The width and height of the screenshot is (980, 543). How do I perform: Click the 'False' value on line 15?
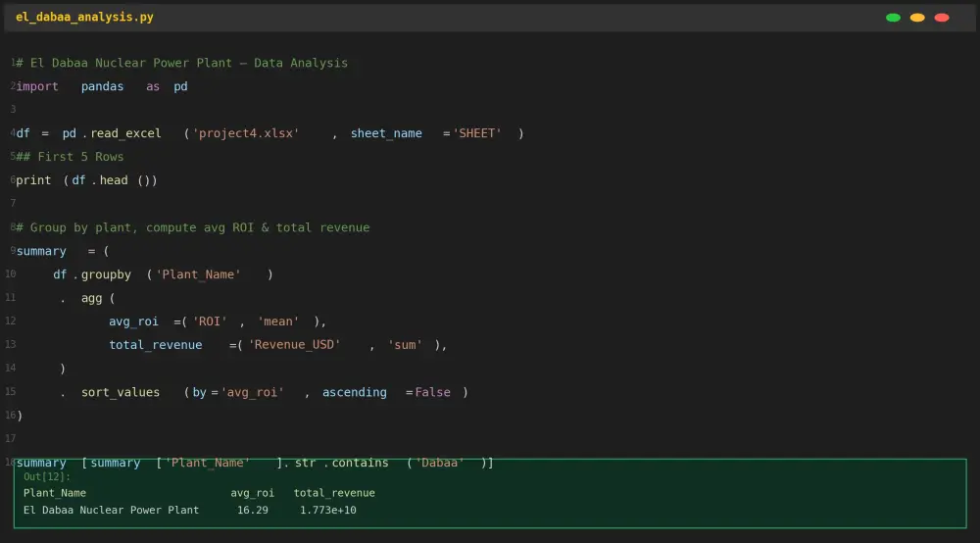(432, 392)
